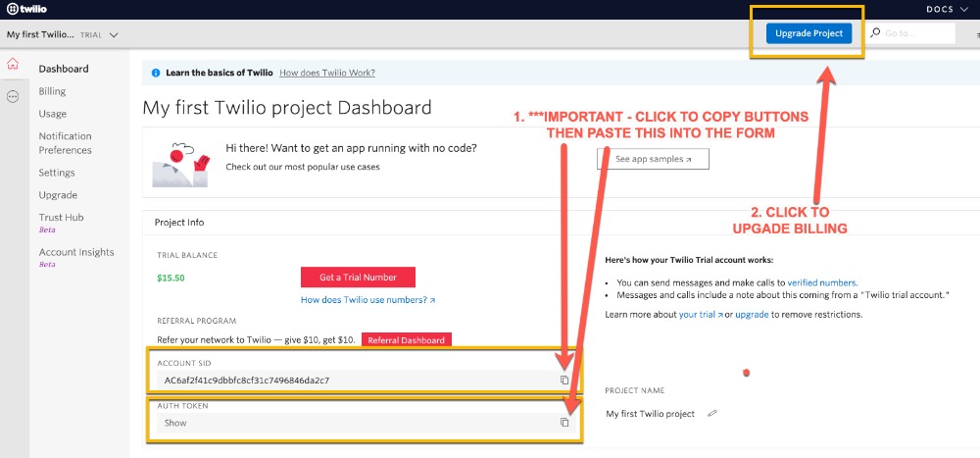Click the Twilio logo
This screenshot has width=980, height=458.
tap(26, 10)
